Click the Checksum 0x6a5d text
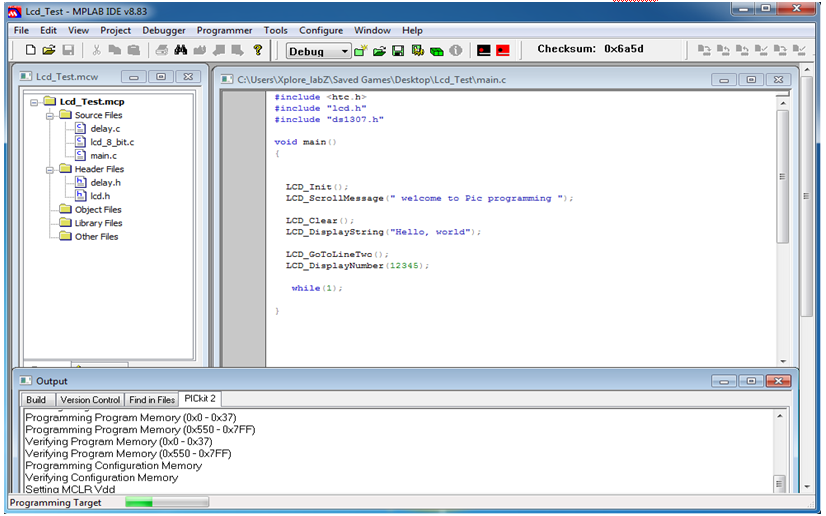The width and height of the screenshot is (826, 516). point(590,49)
